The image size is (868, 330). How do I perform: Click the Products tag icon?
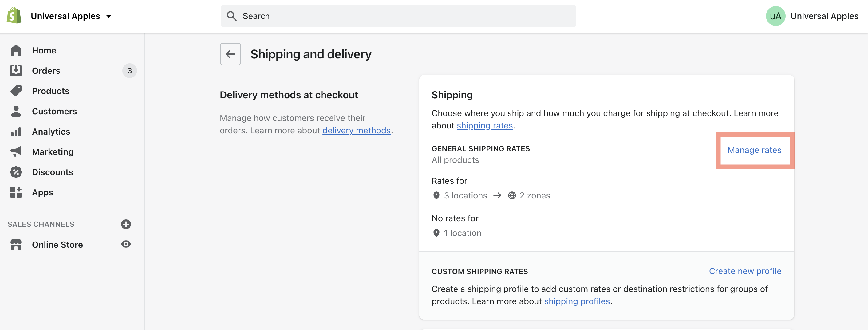point(16,91)
